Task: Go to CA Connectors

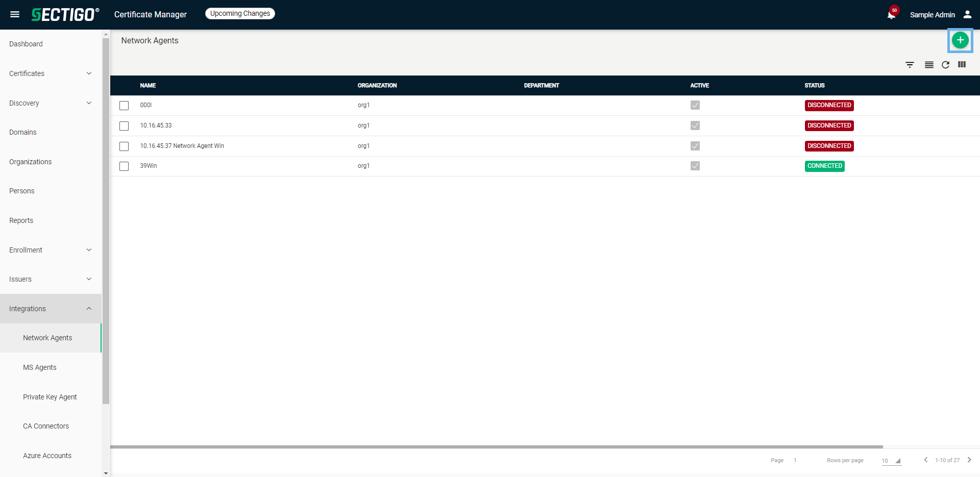Action: [x=46, y=426]
